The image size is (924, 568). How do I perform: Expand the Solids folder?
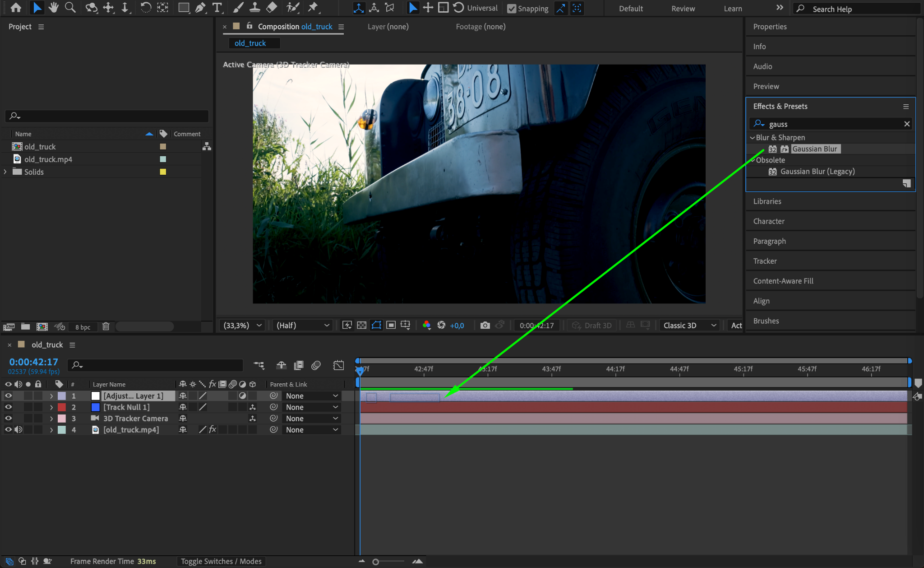[5, 172]
